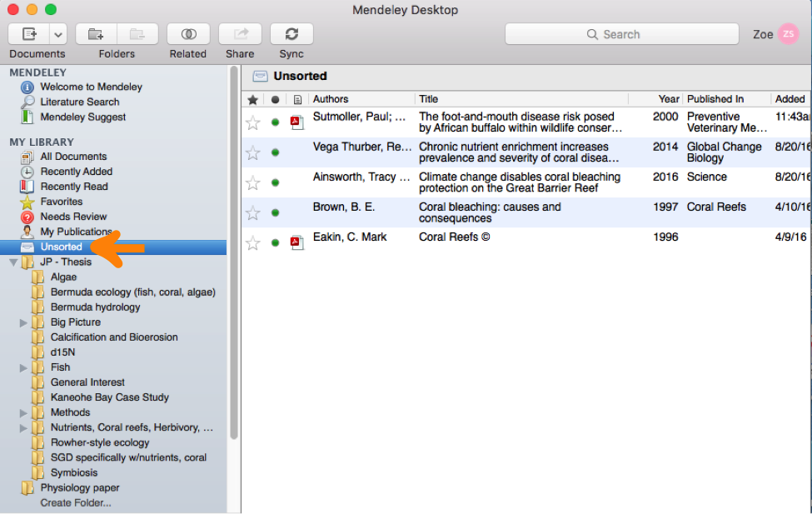Open Literature Search in sidebar
812x514 pixels.
(80, 102)
